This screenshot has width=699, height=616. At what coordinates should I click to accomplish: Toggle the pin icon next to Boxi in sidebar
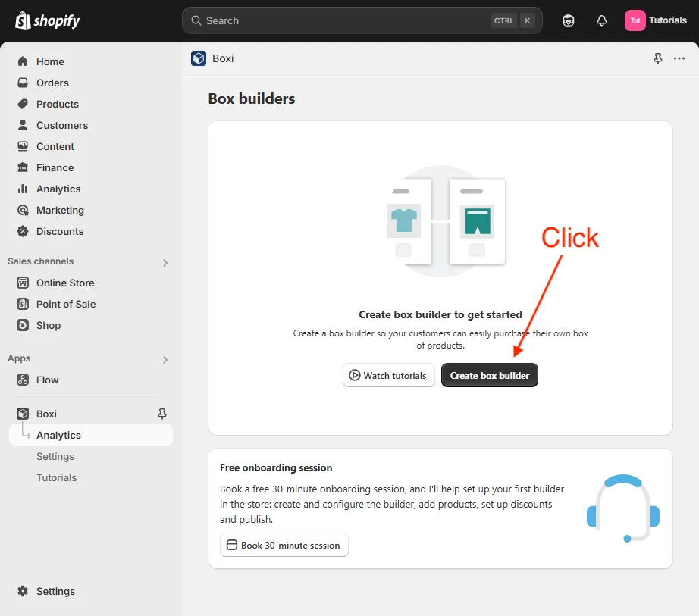coord(161,414)
